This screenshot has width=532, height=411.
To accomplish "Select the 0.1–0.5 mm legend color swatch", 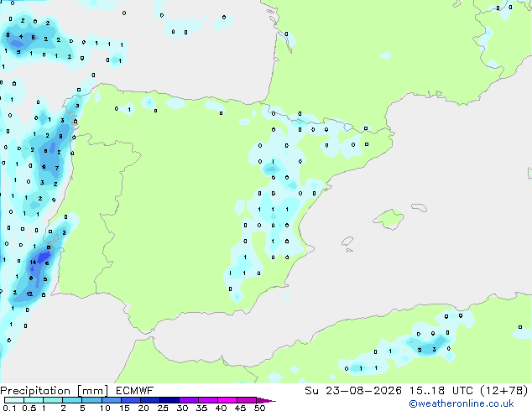I will [14, 400].
